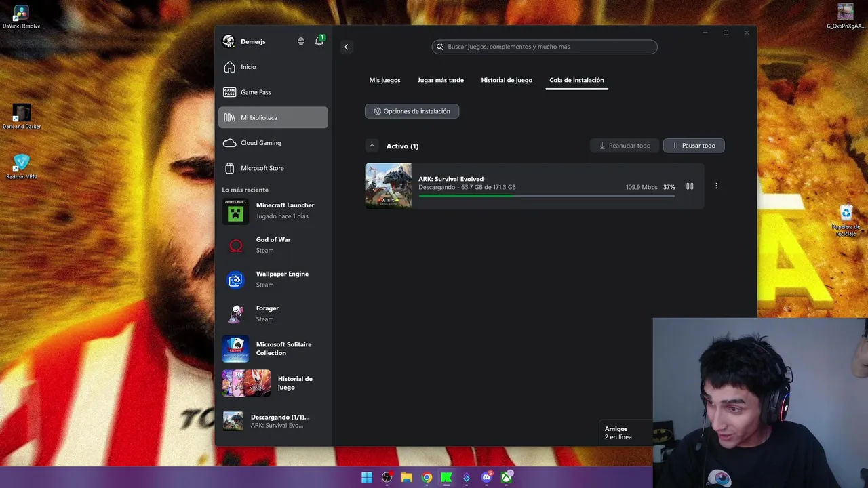
Task: Open DaVinci Resolve desktop shortcut
Action: [x=21, y=18]
